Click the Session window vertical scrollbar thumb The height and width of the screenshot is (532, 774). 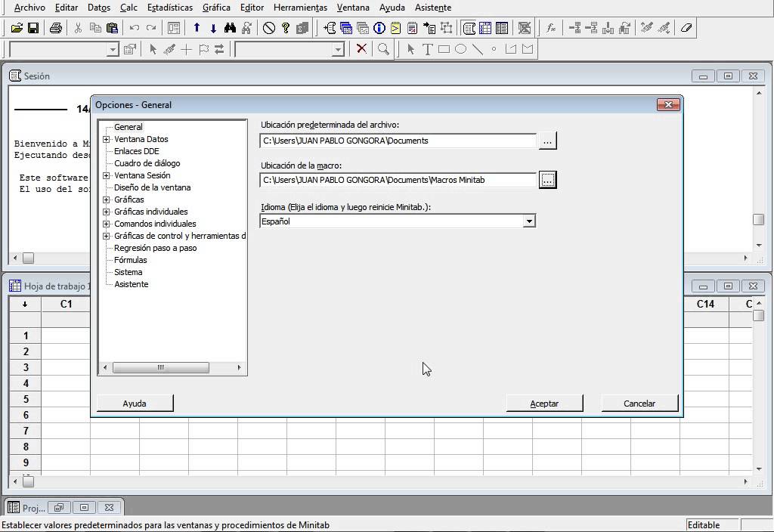click(759, 219)
